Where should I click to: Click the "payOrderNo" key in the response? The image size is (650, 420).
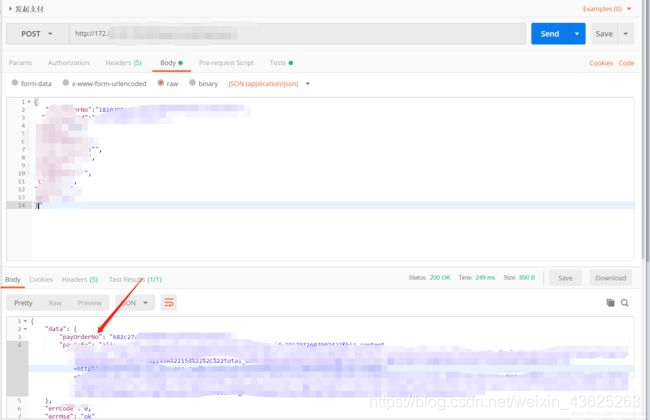tap(80, 337)
